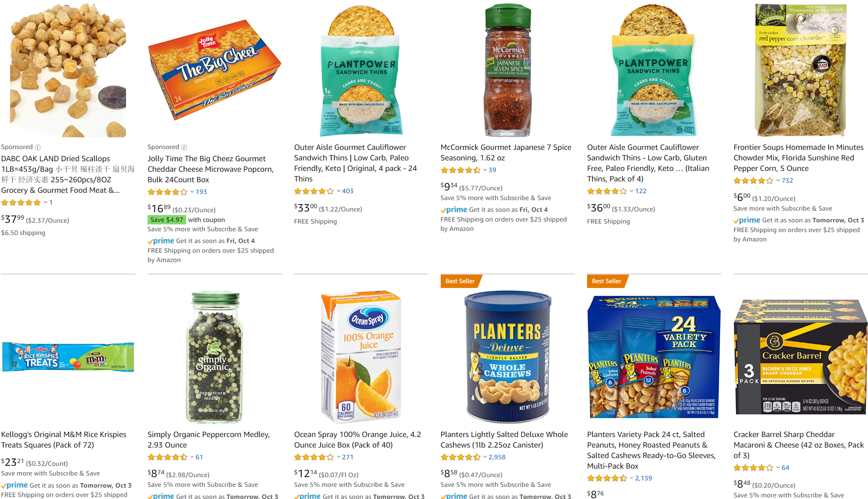The height and width of the screenshot is (499, 868).
Task: Open the Jolly Time Big Cheez popcorn title link
Action: pyautogui.click(x=210, y=169)
